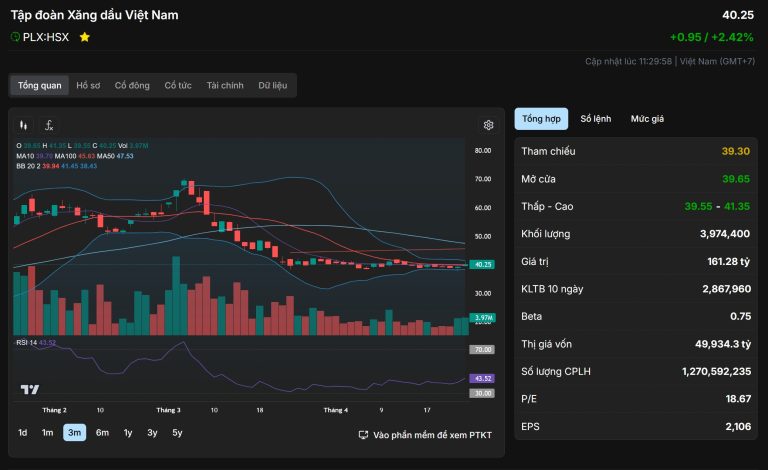Screen dimensions: 768x470
Task: Click the Khối lượng value 3,974,400
Action: [725, 234]
